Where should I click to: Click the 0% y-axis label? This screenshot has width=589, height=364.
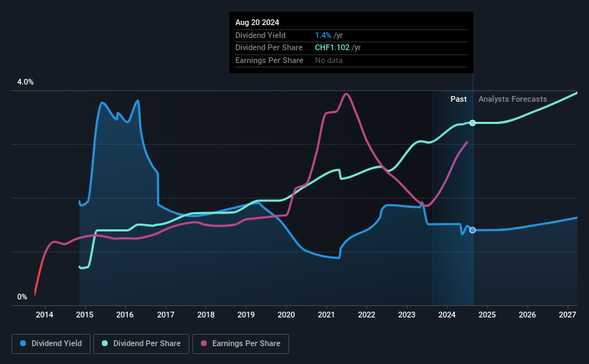[22, 297]
